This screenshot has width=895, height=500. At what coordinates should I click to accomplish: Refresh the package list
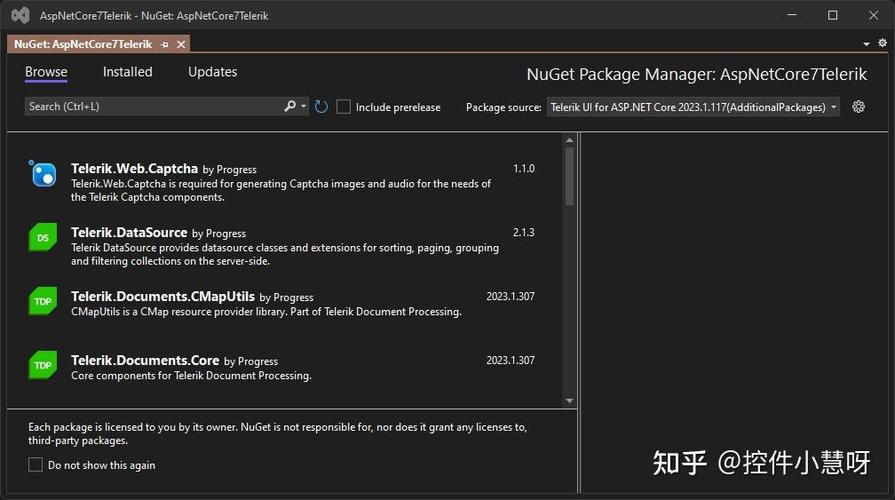(x=321, y=107)
